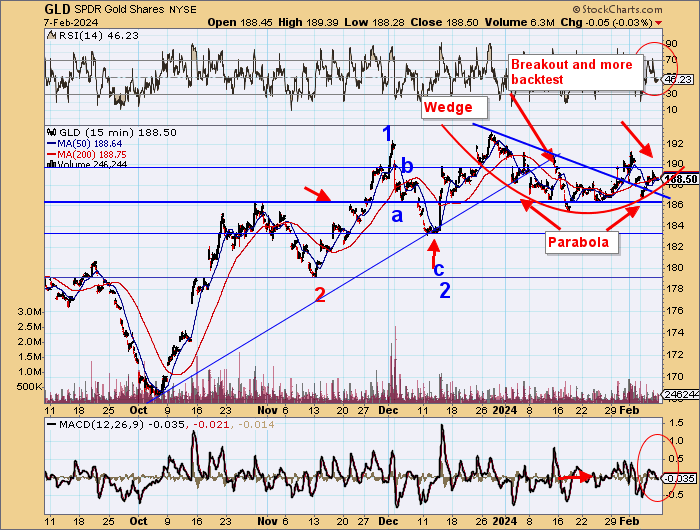700x530 pixels.
Task: Click the 178 price axis label
Action: click(x=675, y=288)
